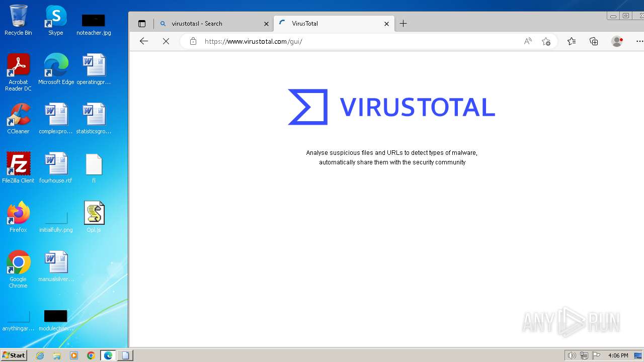Click the Show desktop button
The image size is (644, 362).
coord(639,355)
